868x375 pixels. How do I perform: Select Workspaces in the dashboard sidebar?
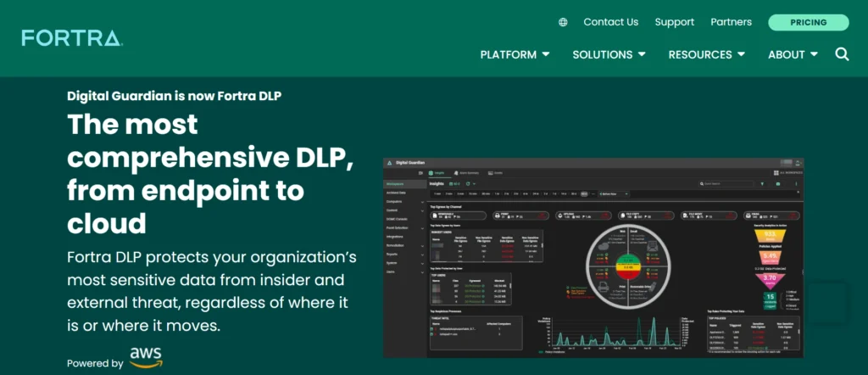click(404, 184)
